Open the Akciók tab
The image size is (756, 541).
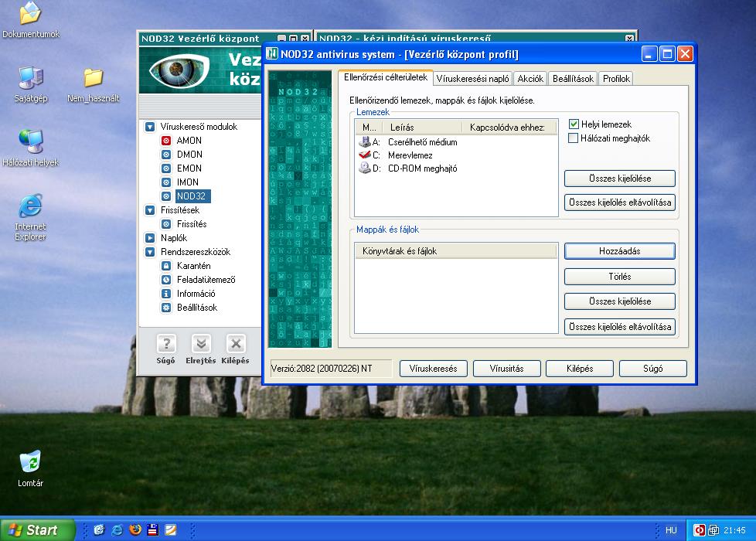point(530,79)
